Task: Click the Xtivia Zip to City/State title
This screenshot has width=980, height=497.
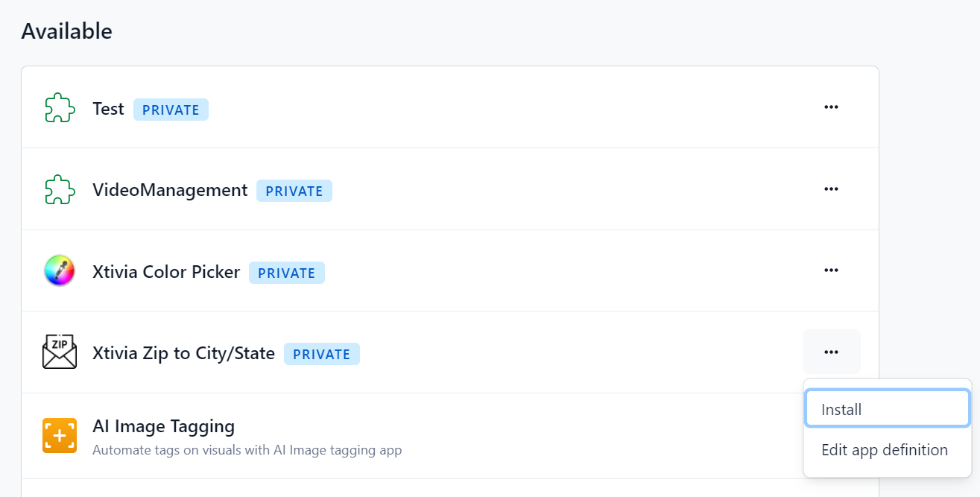Action: pyautogui.click(x=183, y=353)
